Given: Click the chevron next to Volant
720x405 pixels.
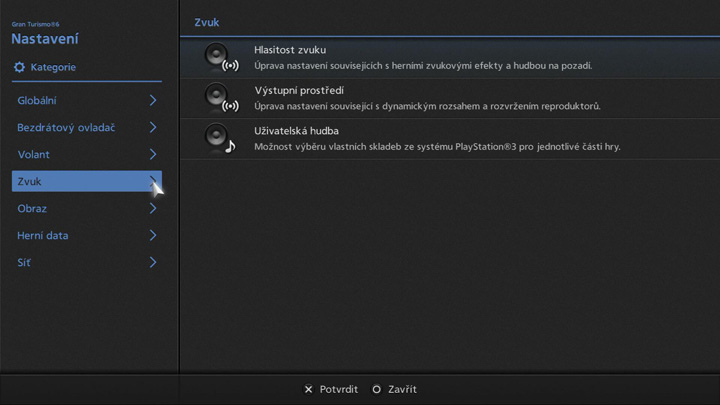Looking at the screenshot, I should (153, 155).
